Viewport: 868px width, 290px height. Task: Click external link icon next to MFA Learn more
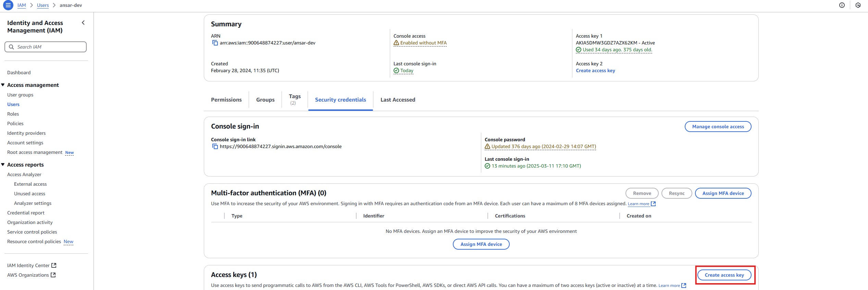[653, 203]
